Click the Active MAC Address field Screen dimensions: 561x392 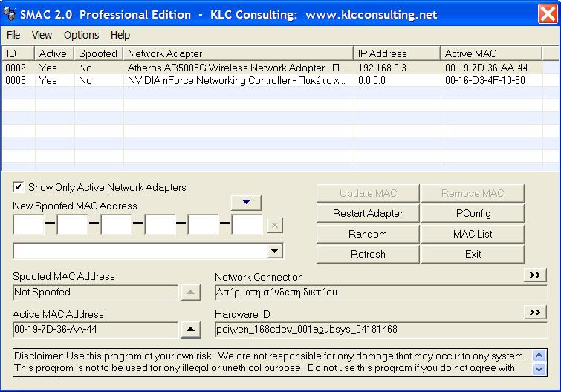95,330
